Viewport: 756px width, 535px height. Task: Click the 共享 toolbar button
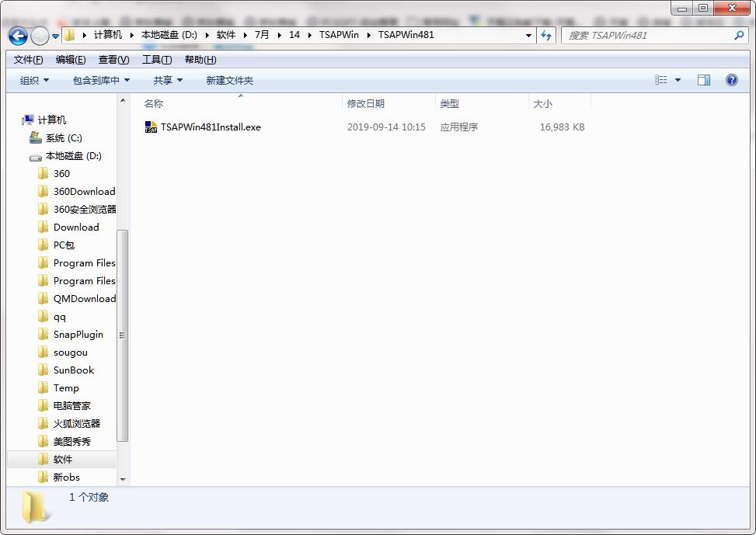coord(168,80)
